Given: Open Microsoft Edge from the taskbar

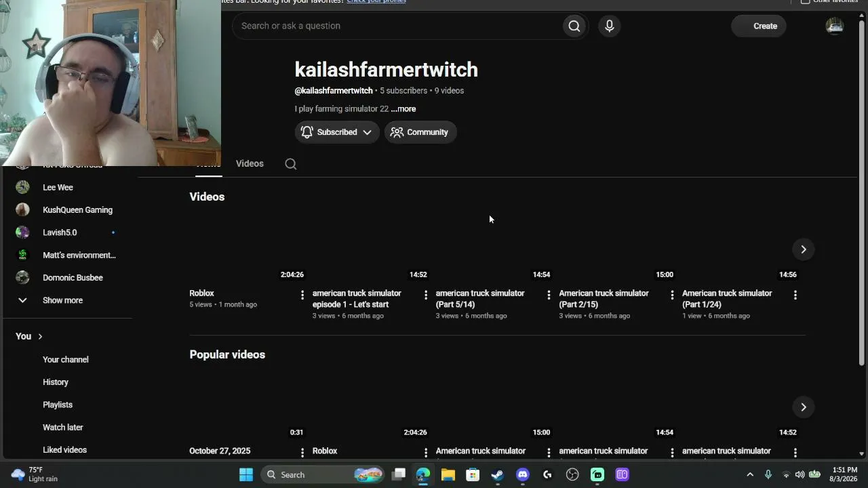Looking at the screenshot, I should coord(423,474).
